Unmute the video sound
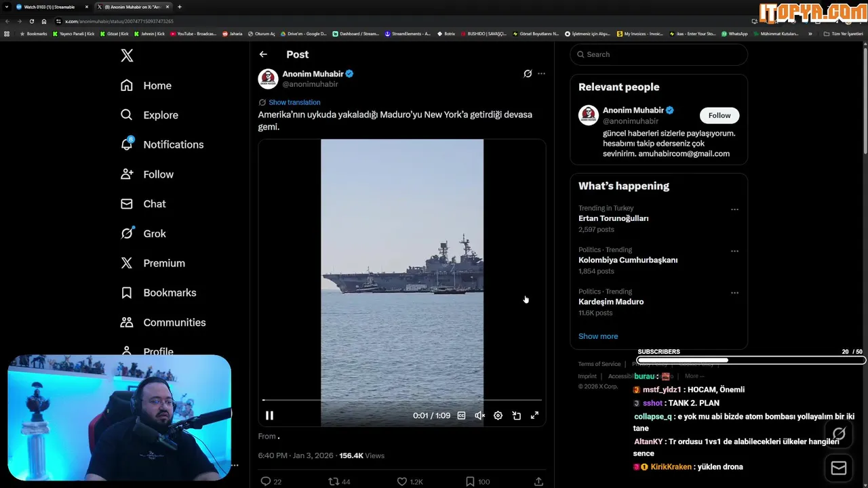 [479, 415]
